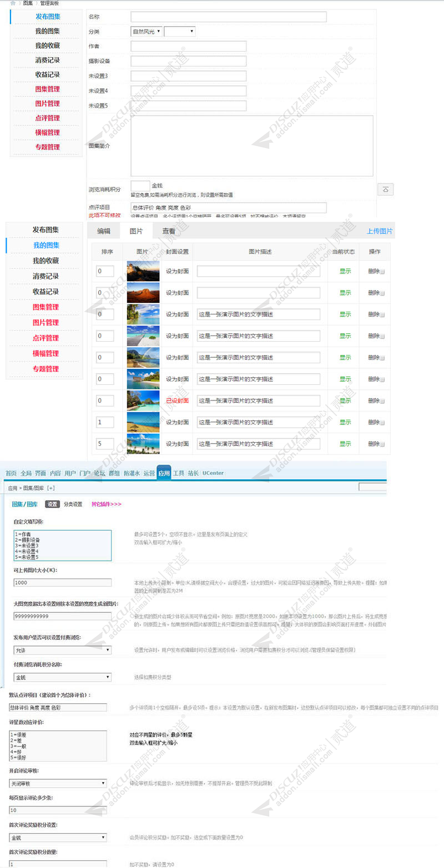Open the 分类设置 settings tab
The image size is (444, 868).
pos(73,504)
